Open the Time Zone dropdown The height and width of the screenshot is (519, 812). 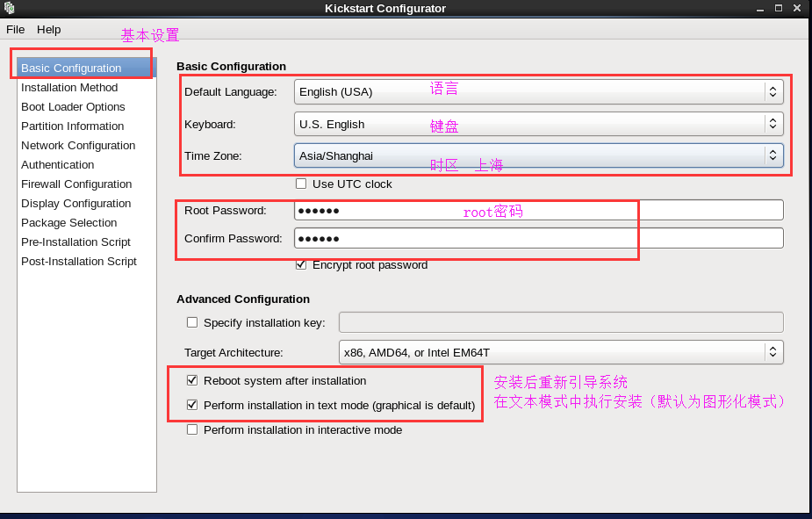[x=539, y=155]
